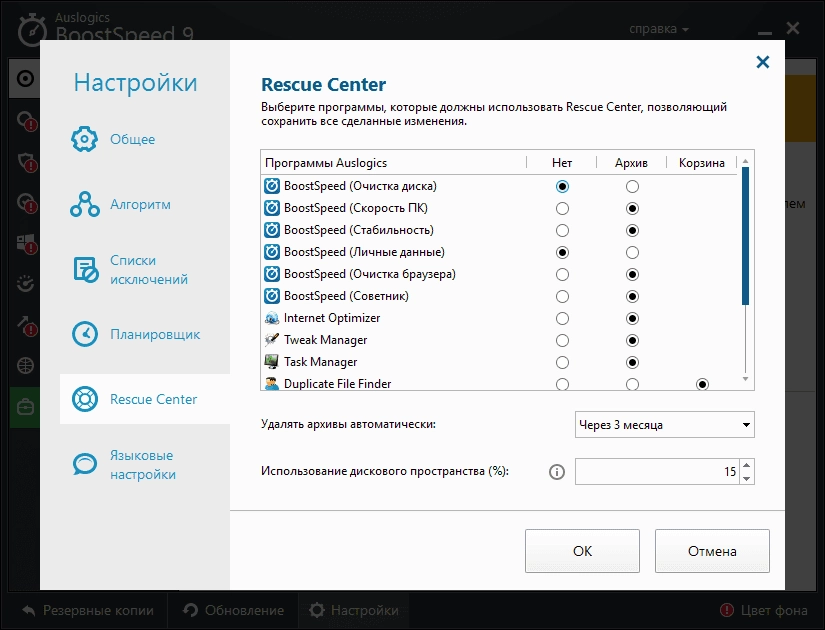Decrease disk space percentage with down arrow
Image resolution: width=825 pixels, height=630 pixels.
(747, 478)
